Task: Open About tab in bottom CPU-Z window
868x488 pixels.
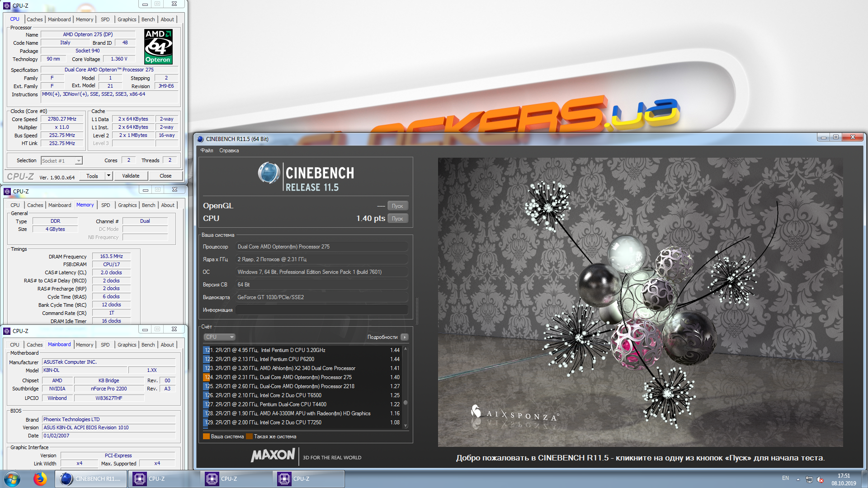Action: click(167, 345)
